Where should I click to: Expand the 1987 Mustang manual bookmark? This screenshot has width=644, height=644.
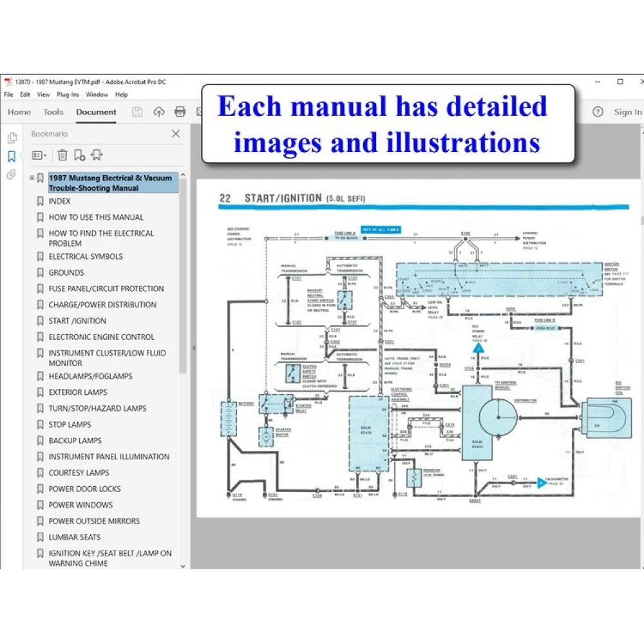point(32,178)
